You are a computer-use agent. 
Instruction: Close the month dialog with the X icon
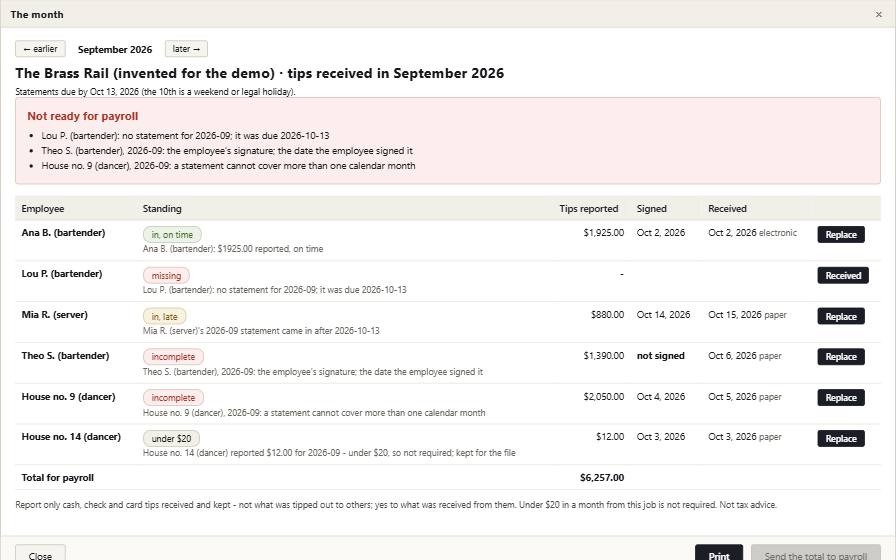tap(878, 14)
